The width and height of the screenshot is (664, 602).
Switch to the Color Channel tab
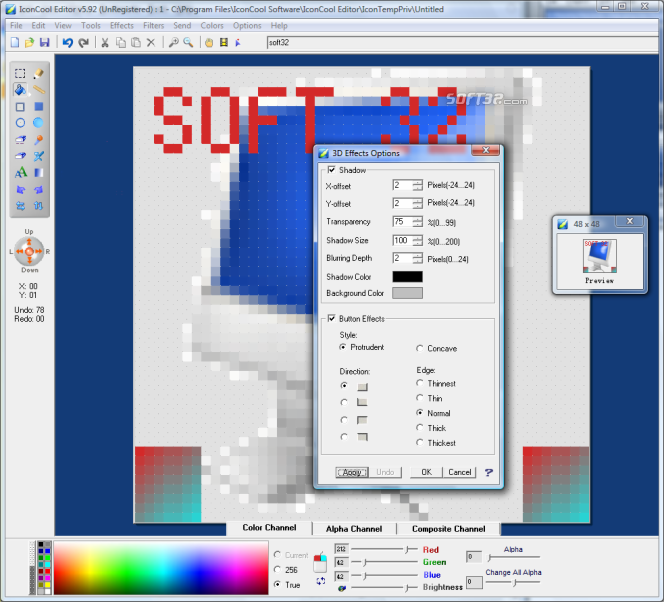(x=269, y=528)
